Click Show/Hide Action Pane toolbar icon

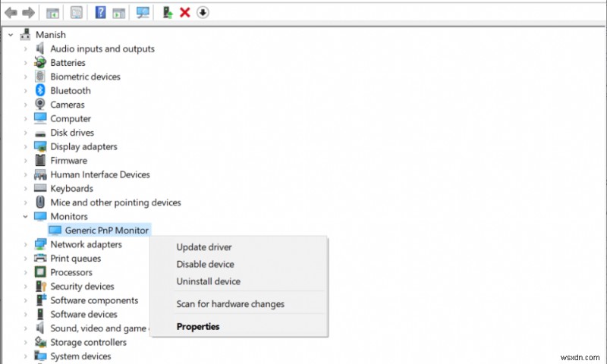(x=119, y=13)
